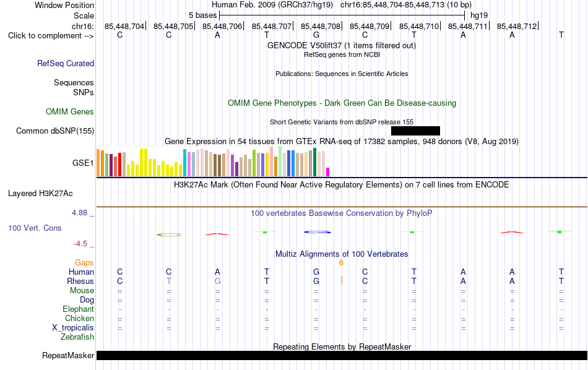Click the position label 85,448,704
The width and height of the screenshot is (588, 370).
point(124,26)
